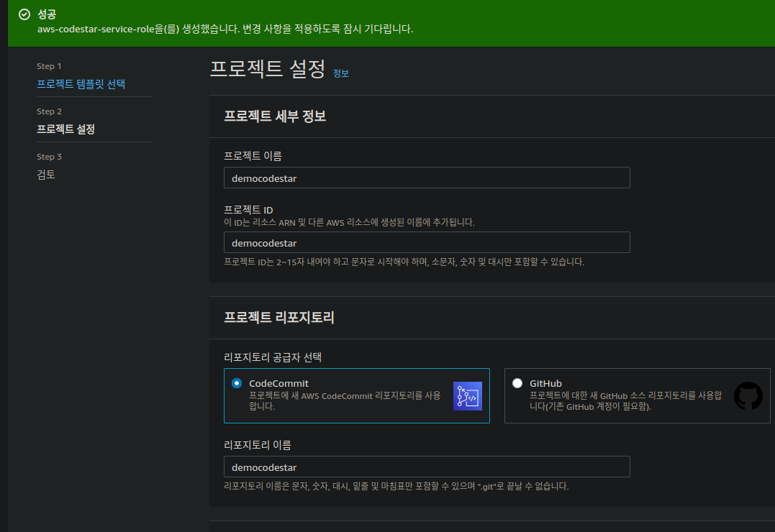Click the 프로젝트 세부 정보 heading
The width and height of the screenshot is (775, 532).
(275, 116)
